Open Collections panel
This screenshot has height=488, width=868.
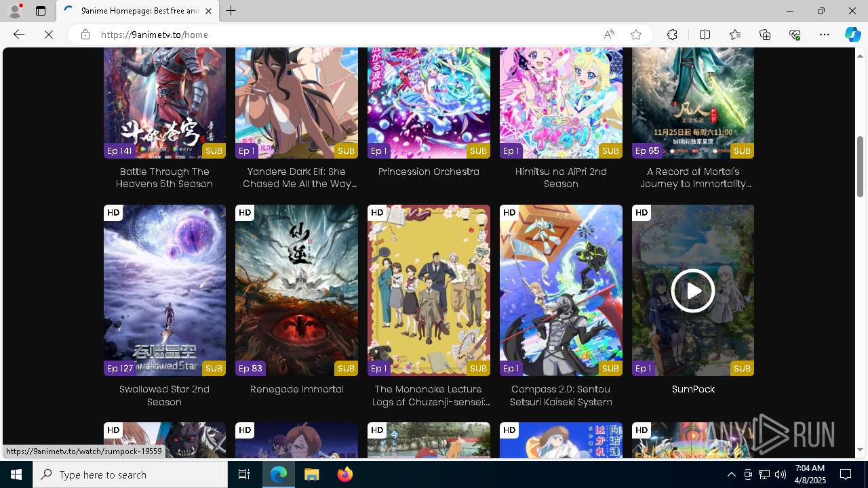point(765,35)
